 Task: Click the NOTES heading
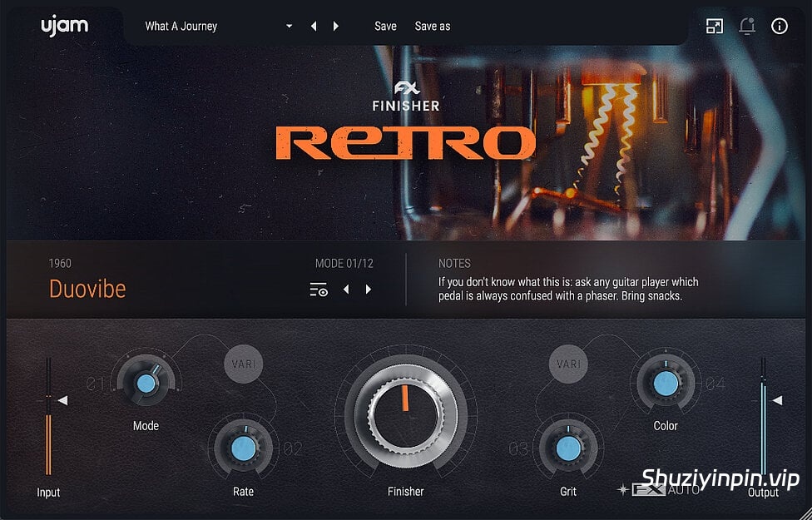455,264
